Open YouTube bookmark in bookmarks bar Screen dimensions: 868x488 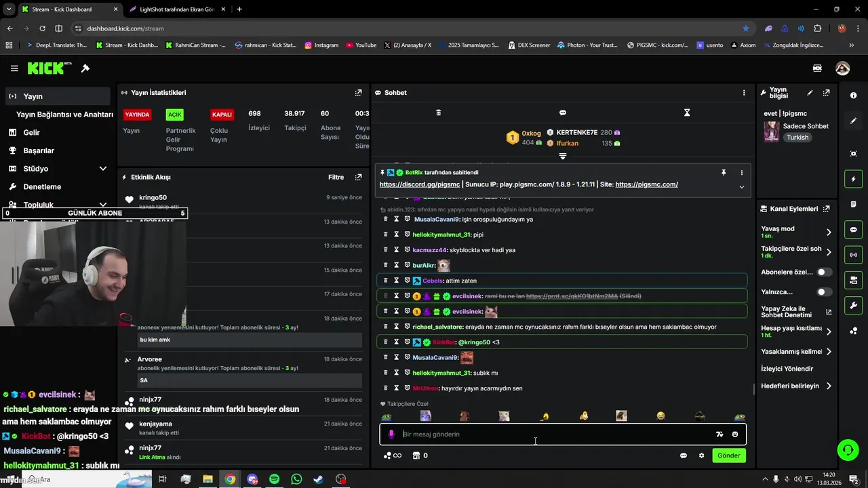click(361, 45)
